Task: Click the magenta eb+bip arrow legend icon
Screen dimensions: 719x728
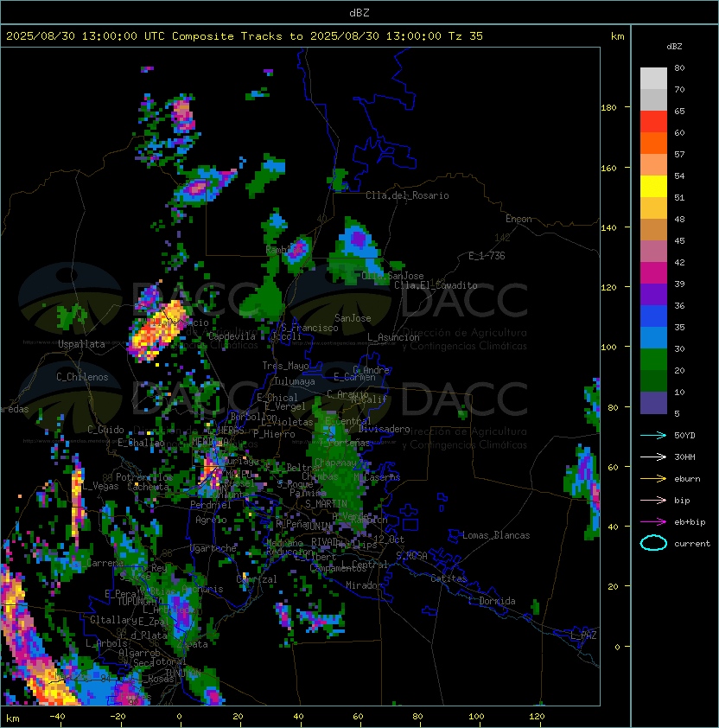Action: pyautogui.click(x=653, y=522)
